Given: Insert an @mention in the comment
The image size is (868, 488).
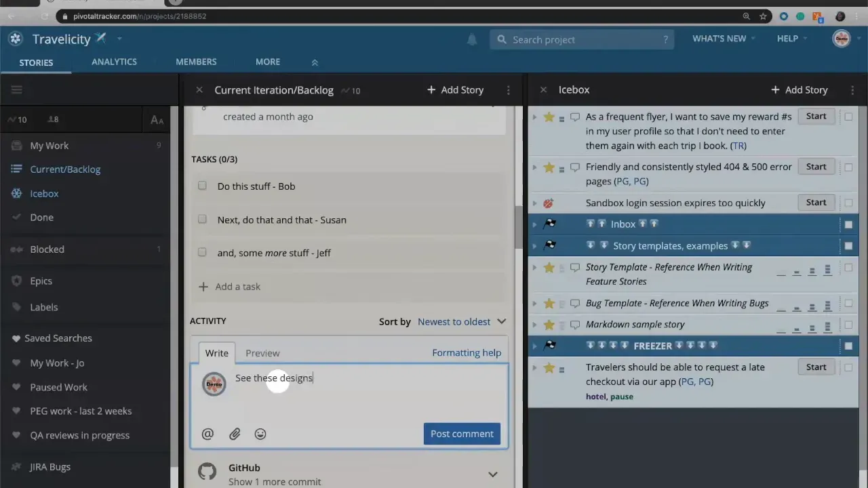Looking at the screenshot, I should pyautogui.click(x=208, y=434).
